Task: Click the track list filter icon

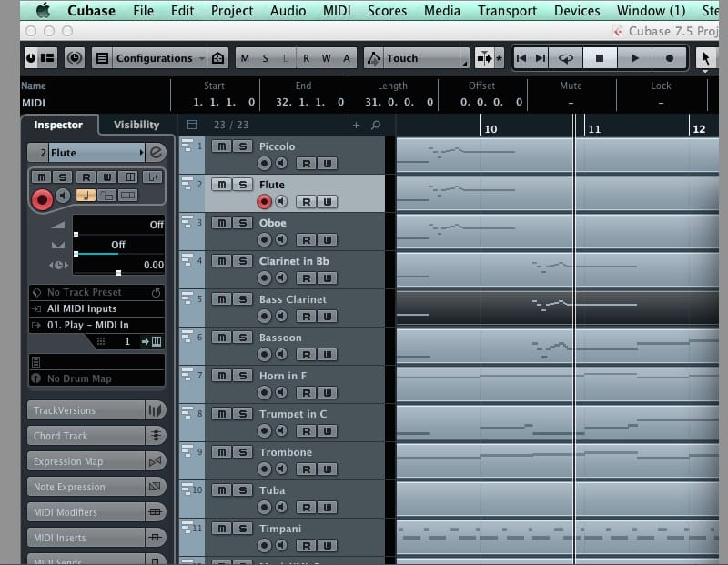Action: [192, 125]
